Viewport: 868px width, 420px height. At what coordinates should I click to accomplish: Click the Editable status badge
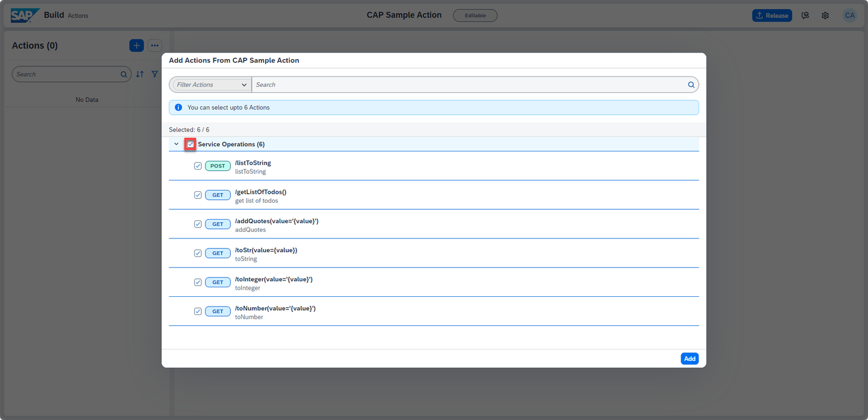coord(475,16)
